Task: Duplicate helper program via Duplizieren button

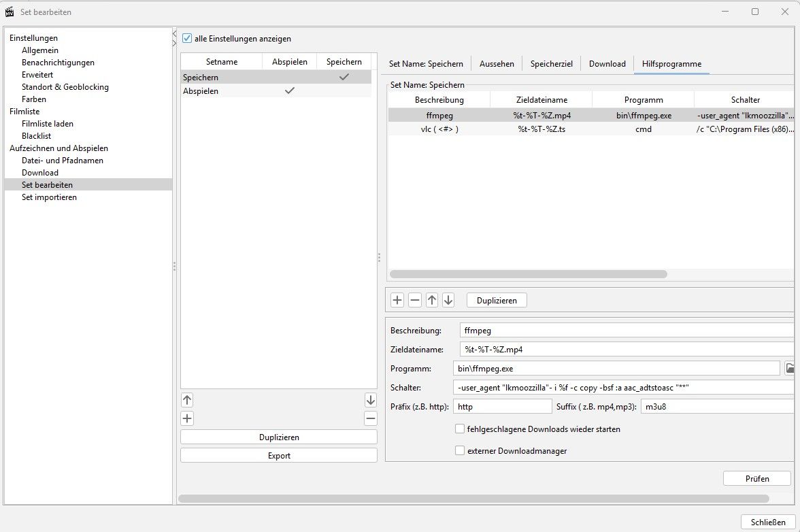Action: click(x=497, y=301)
